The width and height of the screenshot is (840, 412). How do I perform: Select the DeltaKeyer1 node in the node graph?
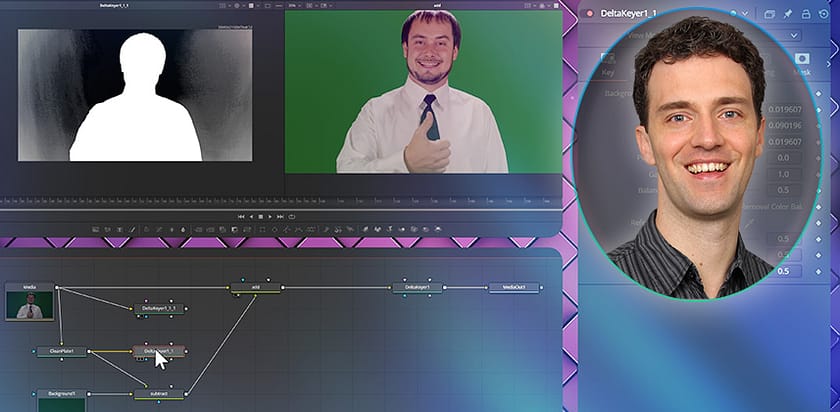pyautogui.click(x=417, y=288)
